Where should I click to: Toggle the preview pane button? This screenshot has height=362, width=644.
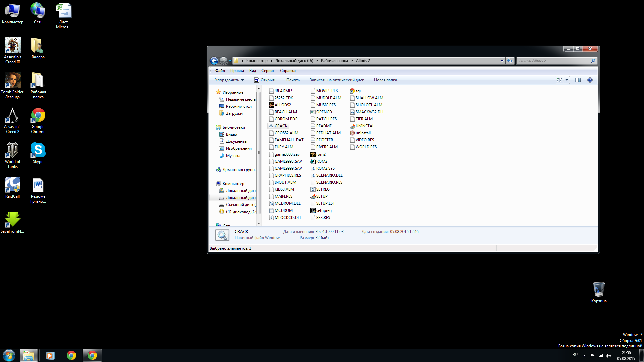(578, 80)
